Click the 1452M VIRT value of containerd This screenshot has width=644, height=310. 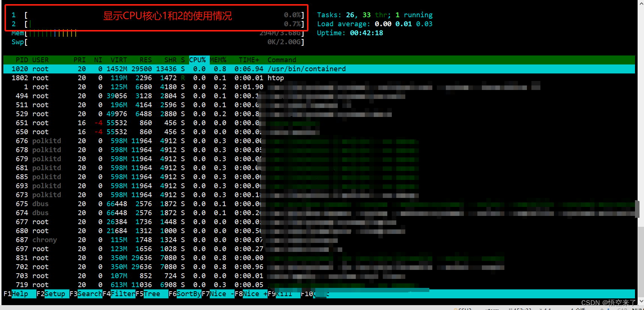point(117,69)
